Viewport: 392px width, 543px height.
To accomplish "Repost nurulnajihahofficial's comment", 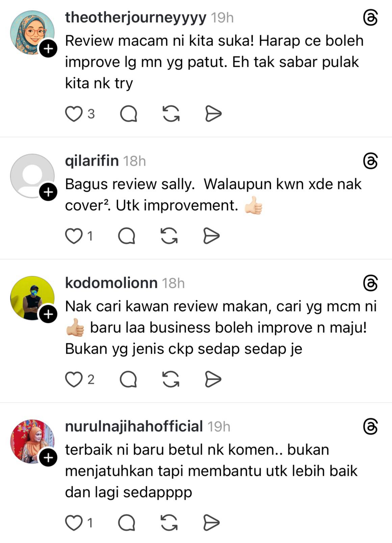I will [169, 523].
